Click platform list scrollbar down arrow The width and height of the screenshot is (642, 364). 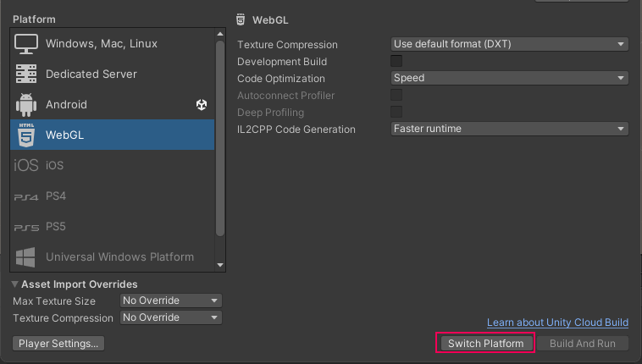(220, 265)
